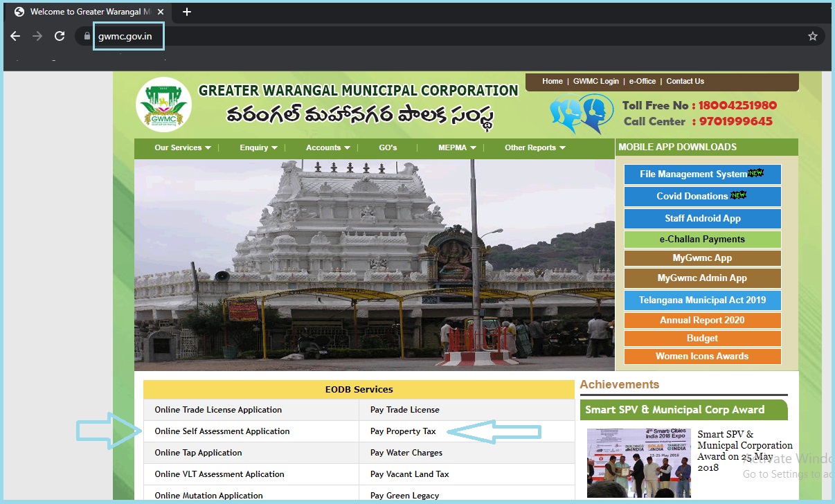Expand the Other Reports dropdown
Image resolution: width=835 pixels, height=504 pixels.
click(x=534, y=147)
